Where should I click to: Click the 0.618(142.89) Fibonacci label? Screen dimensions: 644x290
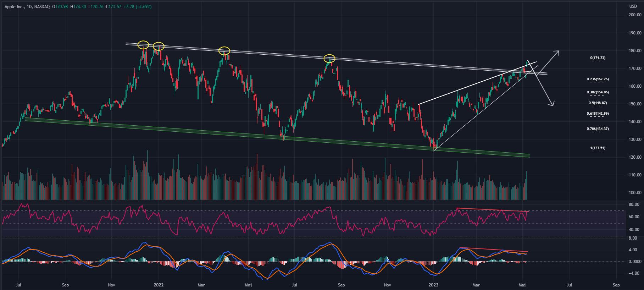(598, 114)
